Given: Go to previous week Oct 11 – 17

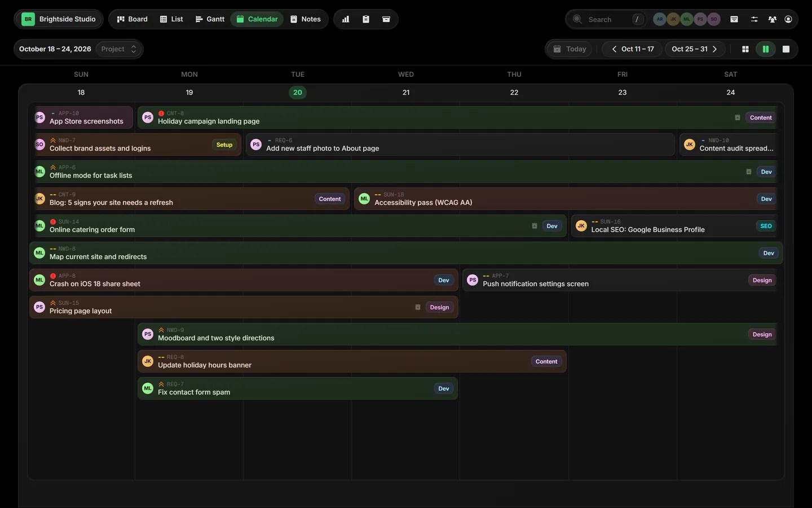Looking at the screenshot, I should point(633,49).
